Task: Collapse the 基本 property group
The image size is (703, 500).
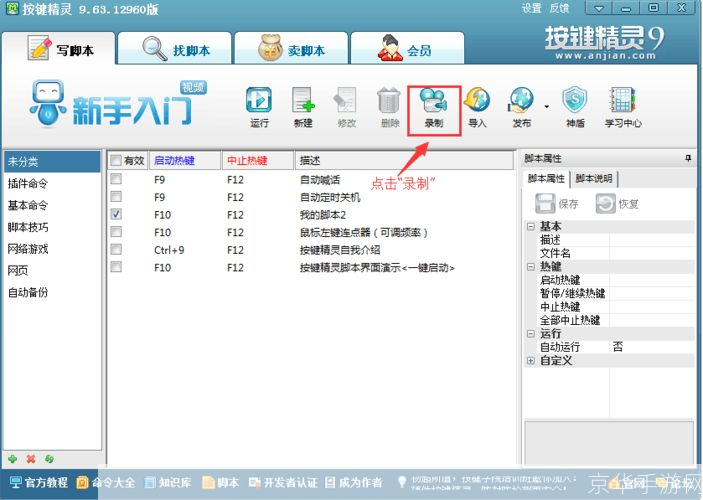Action: click(531, 226)
